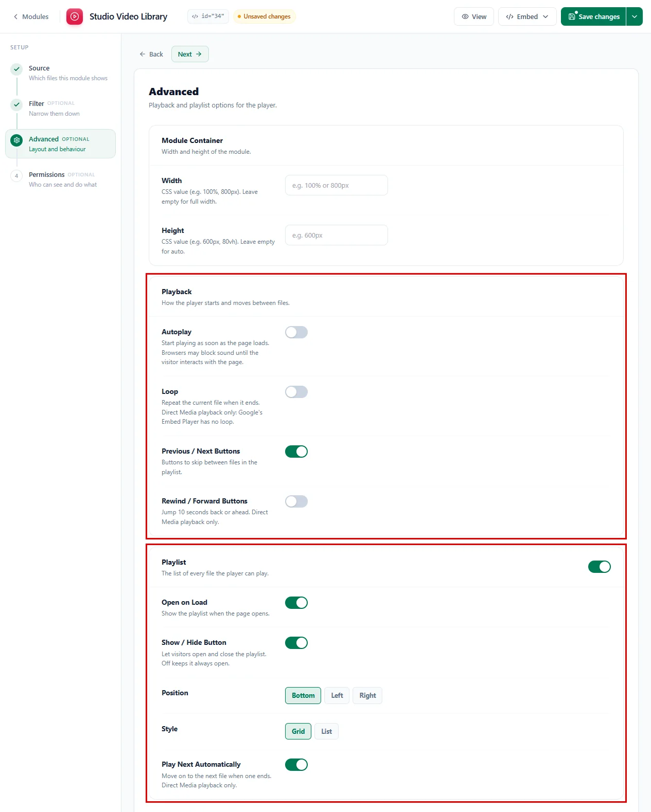Open the Embed dropdown
651x812 pixels.
pos(527,16)
